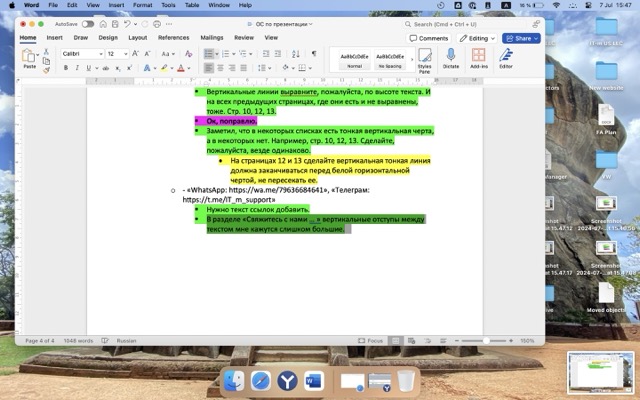Open the Format menu in menu bar

[141, 5]
